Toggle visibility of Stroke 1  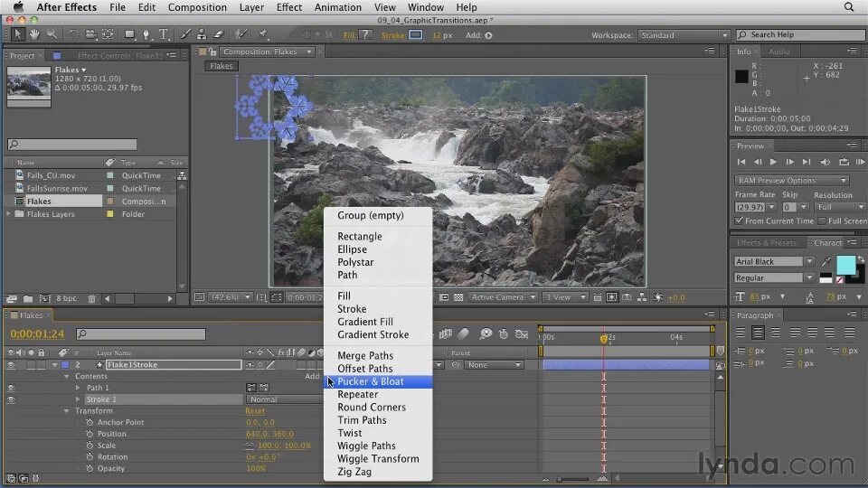pos(11,399)
